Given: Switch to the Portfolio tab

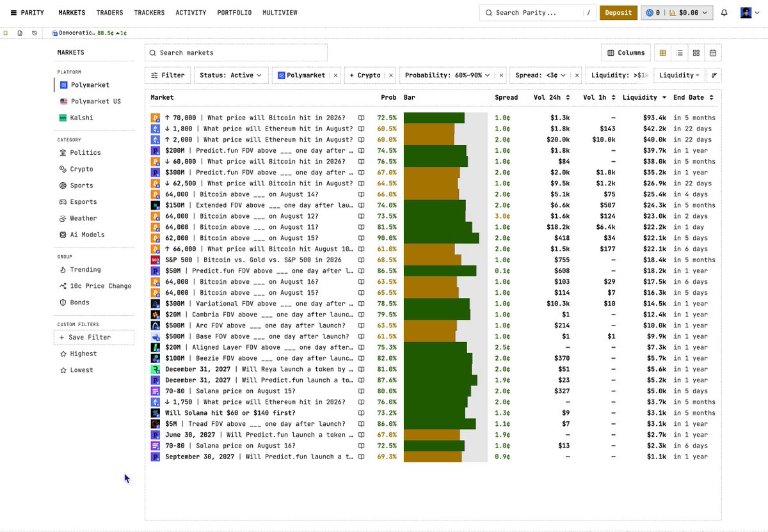Looking at the screenshot, I should coord(234,13).
